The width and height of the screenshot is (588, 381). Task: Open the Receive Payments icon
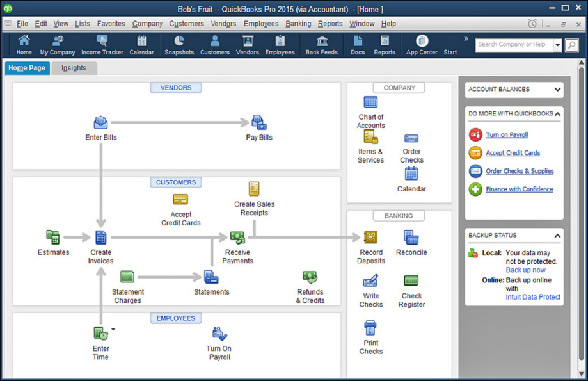[x=237, y=238]
